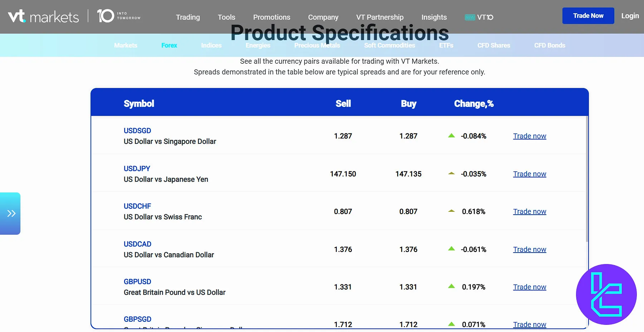Click the change arrow for USDJPY
644x332 pixels.
click(452, 173)
